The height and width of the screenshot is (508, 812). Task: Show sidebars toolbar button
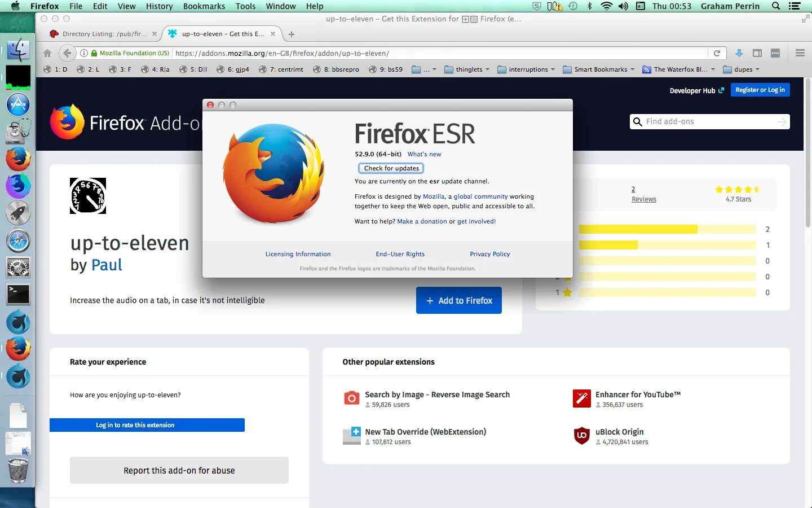[757, 53]
